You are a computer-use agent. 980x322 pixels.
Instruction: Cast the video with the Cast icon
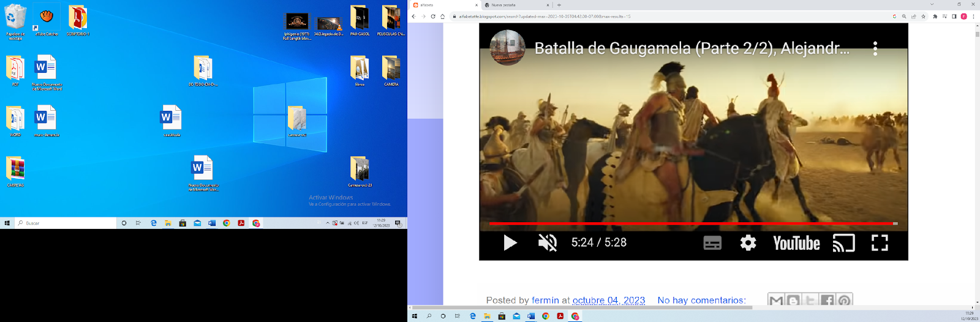(843, 243)
